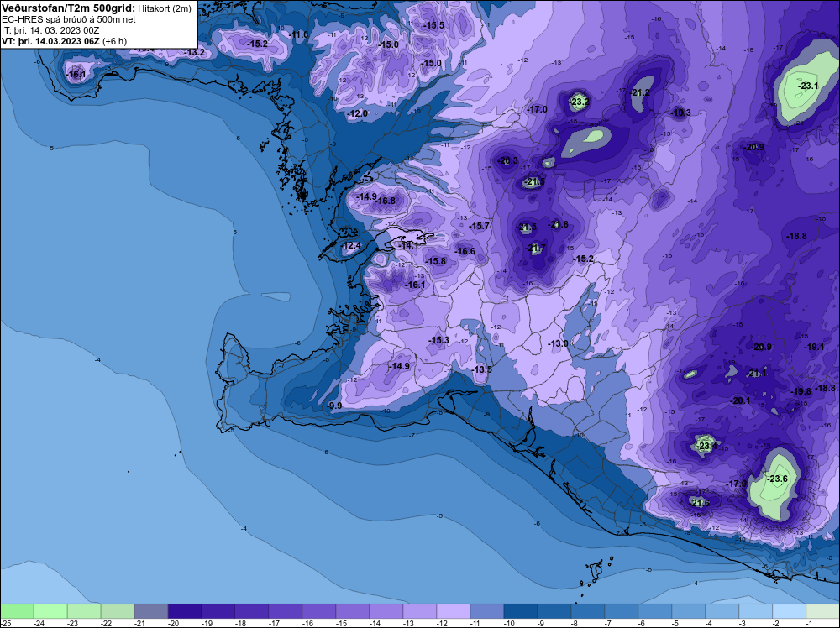Click the pale mint legend swatch labeled -1
The image size is (840, 628).
pos(822,611)
